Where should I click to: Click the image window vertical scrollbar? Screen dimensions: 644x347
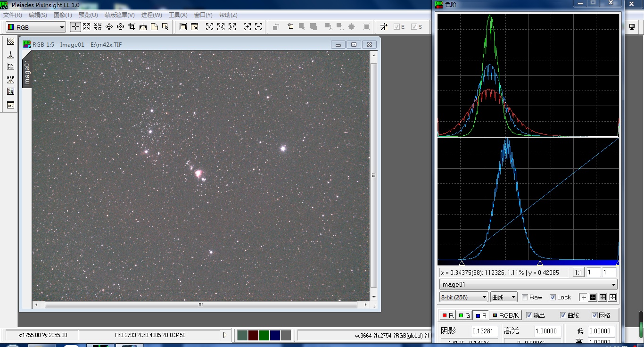[373, 175]
